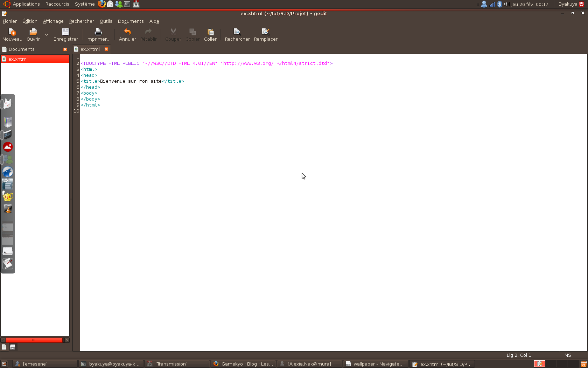Undo the last action with Annuler
588x368 pixels.
tap(127, 32)
